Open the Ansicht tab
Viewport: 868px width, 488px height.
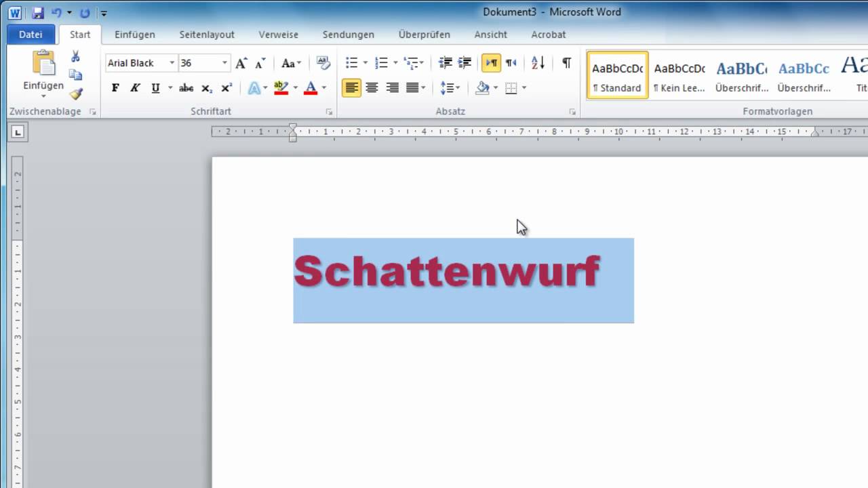click(x=490, y=35)
